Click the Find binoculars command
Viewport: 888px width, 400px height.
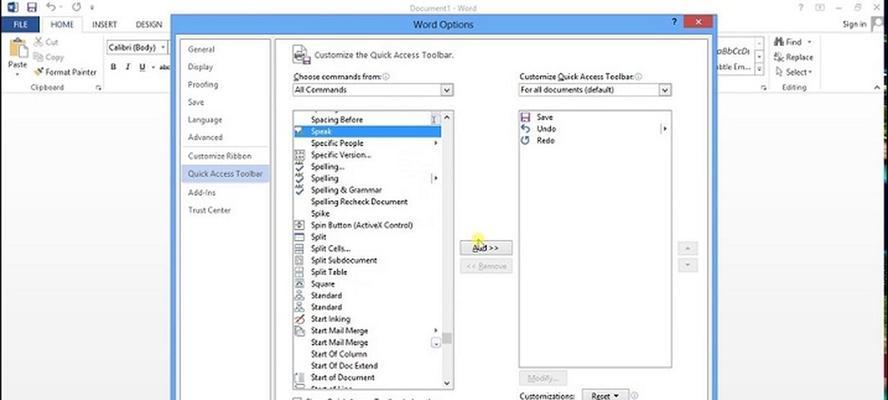tap(788, 42)
